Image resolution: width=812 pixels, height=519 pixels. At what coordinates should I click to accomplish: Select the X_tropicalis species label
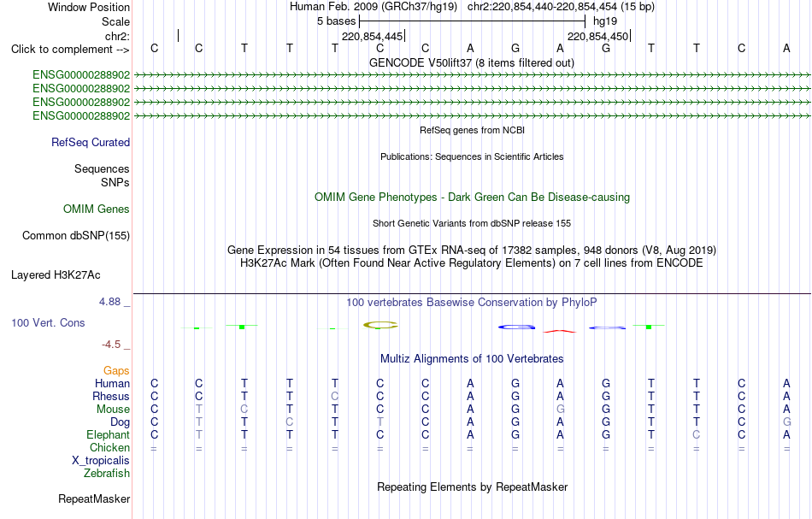101,461
